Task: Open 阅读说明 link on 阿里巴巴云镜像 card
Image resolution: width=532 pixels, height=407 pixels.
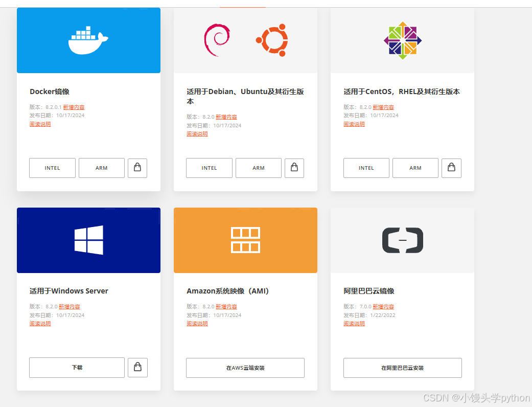Action: click(x=354, y=324)
